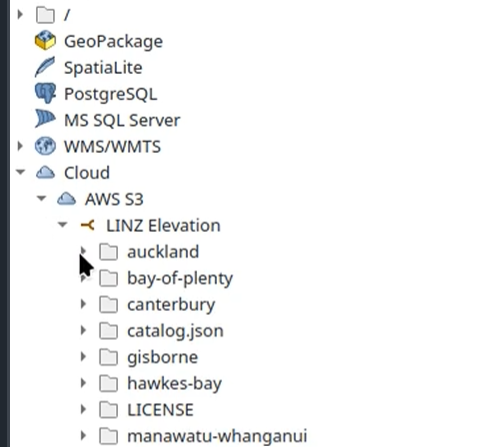Select the manawatu-whanganui folder
The width and height of the screenshot is (482, 447).
217,436
